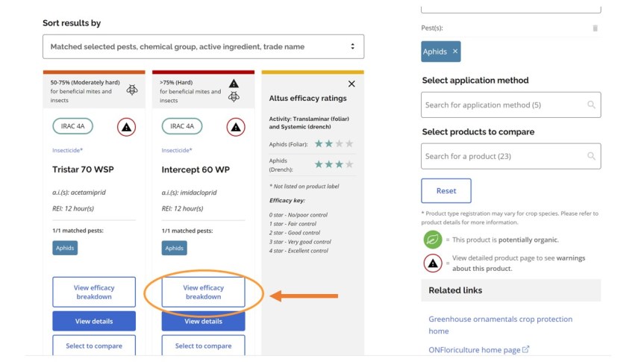Click search magnifier in product compare field
This screenshot has width=644, height=362.
[591, 156]
